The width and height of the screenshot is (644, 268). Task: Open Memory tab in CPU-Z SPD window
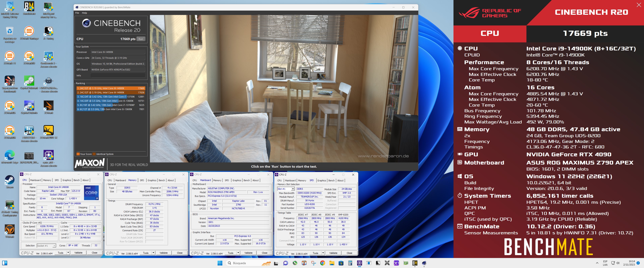302,181
